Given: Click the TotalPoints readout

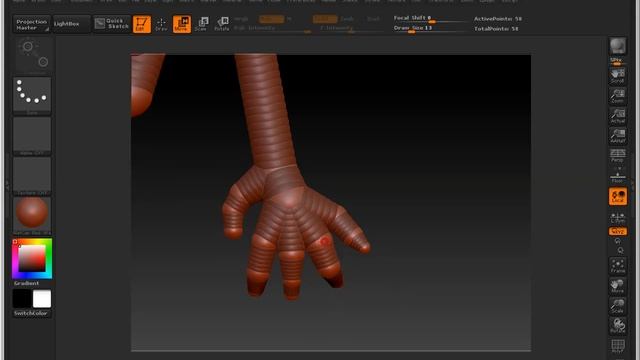Looking at the screenshot, I should pos(496,29).
